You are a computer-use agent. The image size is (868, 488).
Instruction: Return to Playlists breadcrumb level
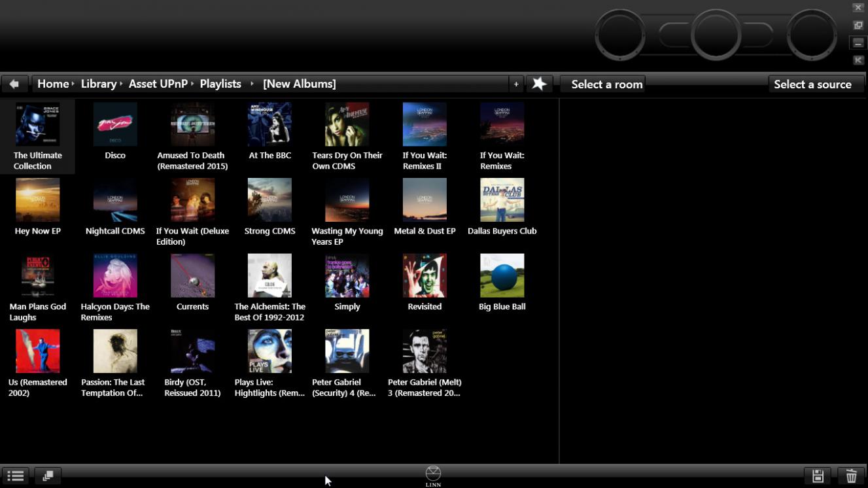(220, 84)
